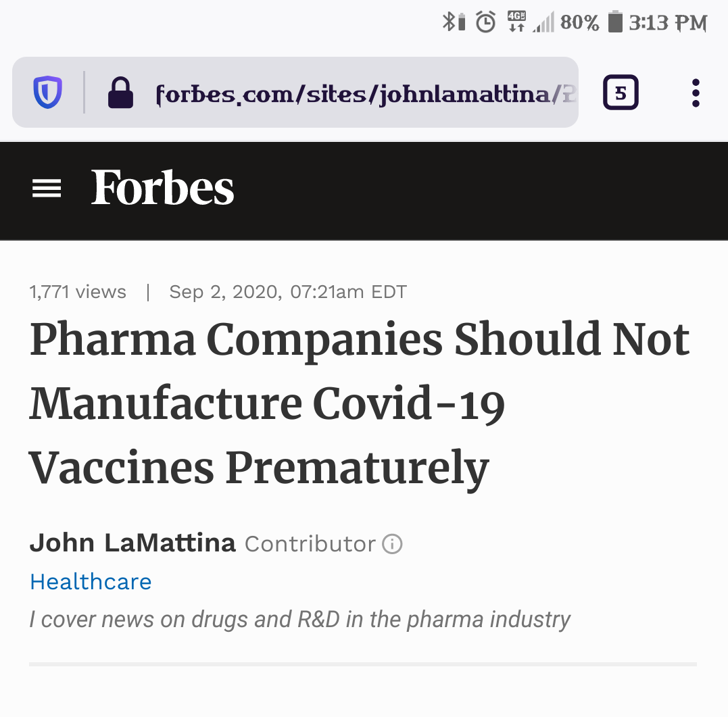The image size is (728, 717).
Task: Open the tab switcher showing 5 tabs
Action: (621, 93)
